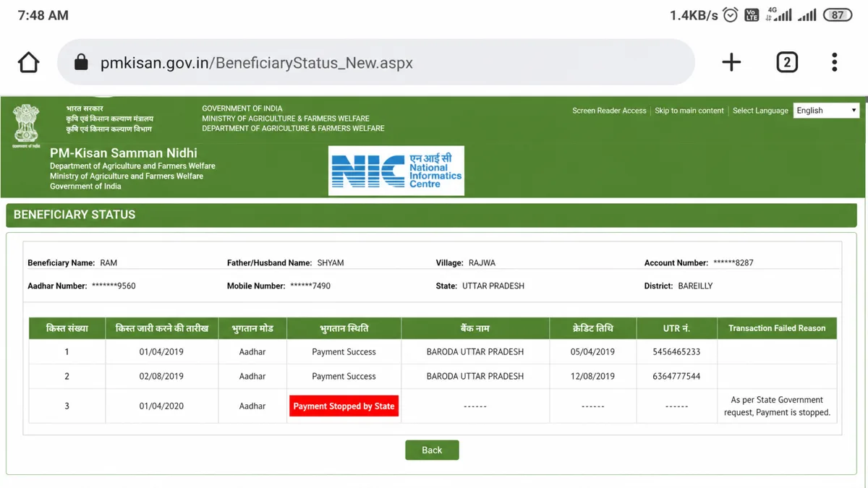Select UTR number 6364777544
The image size is (868, 488).
[x=676, y=377]
